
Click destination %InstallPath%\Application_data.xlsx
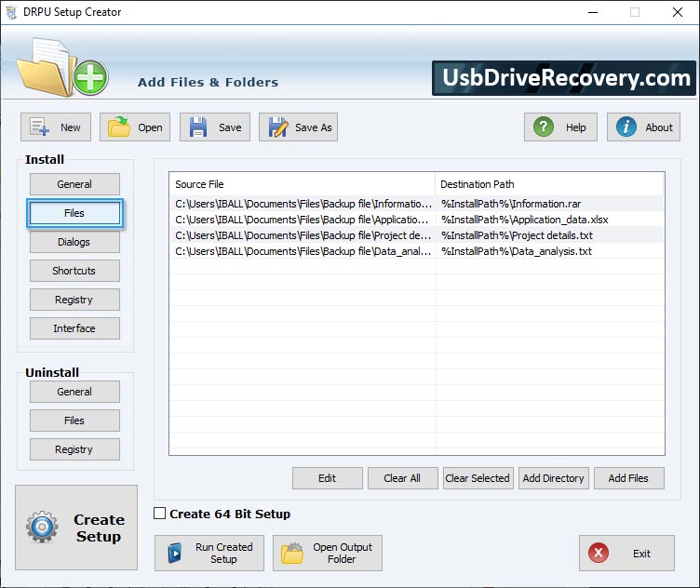click(x=525, y=220)
